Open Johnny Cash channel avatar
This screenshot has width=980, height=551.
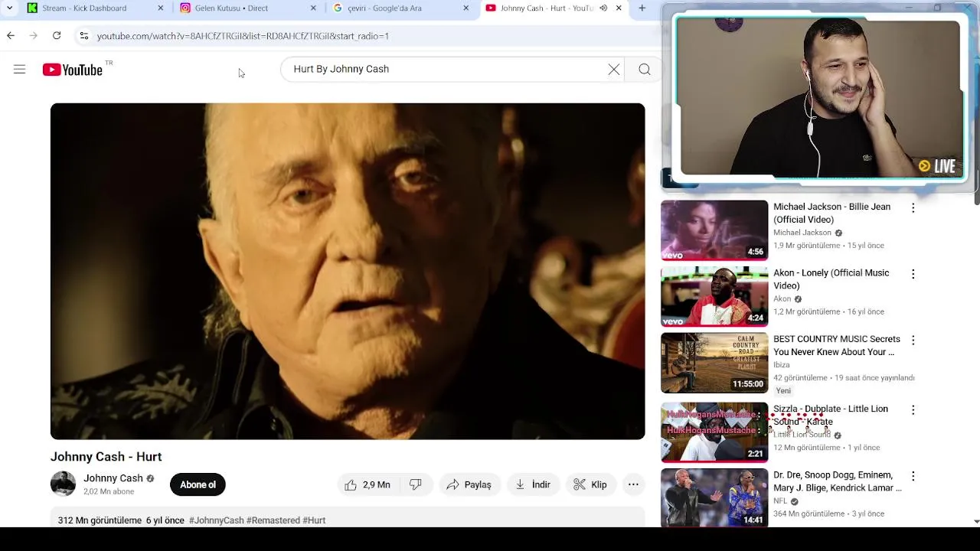tap(63, 484)
